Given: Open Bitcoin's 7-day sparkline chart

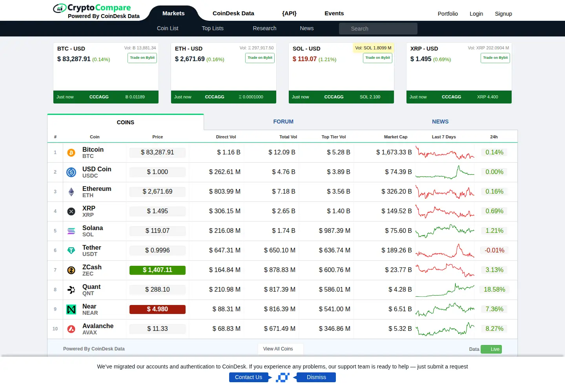Looking at the screenshot, I should point(445,152).
